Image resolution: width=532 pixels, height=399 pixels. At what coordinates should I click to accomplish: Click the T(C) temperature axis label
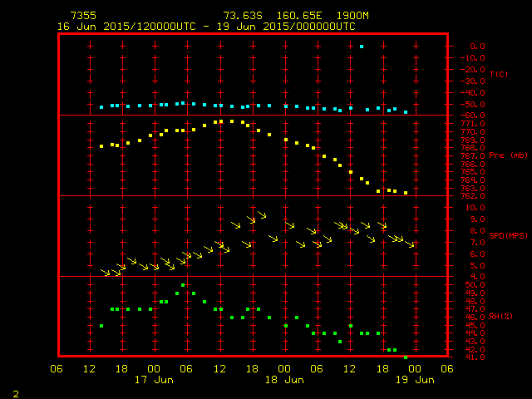click(x=499, y=74)
